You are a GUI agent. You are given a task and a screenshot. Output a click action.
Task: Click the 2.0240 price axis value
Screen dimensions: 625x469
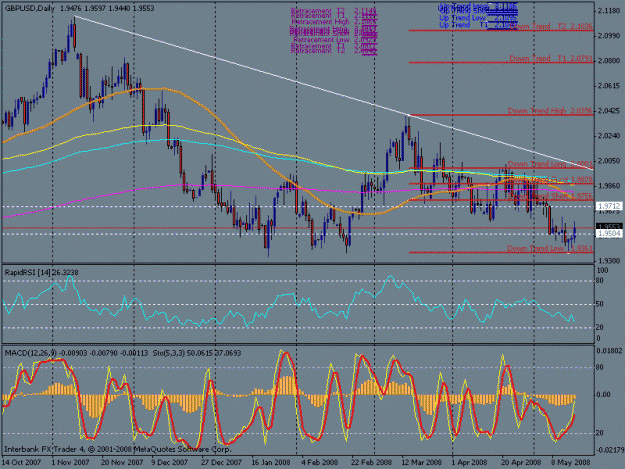(x=609, y=135)
